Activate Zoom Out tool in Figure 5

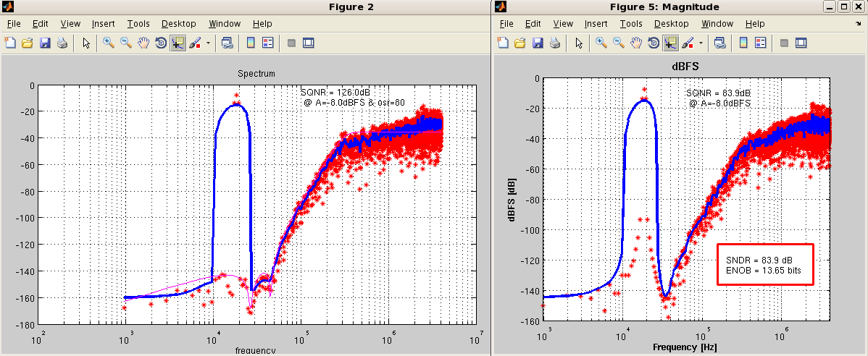coord(619,43)
